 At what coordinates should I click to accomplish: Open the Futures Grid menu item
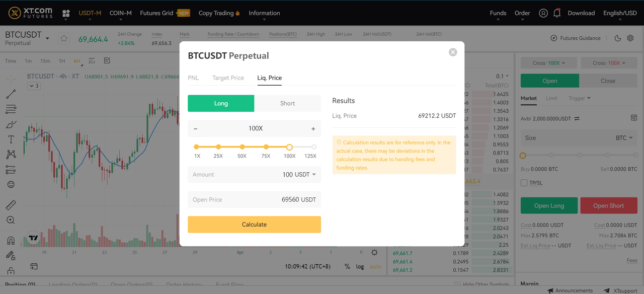(x=165, y=13)
